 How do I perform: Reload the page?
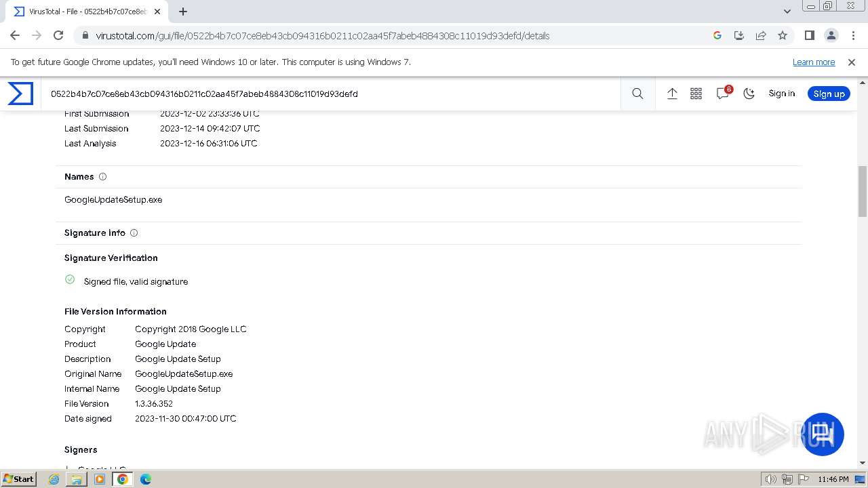[58, 35]
